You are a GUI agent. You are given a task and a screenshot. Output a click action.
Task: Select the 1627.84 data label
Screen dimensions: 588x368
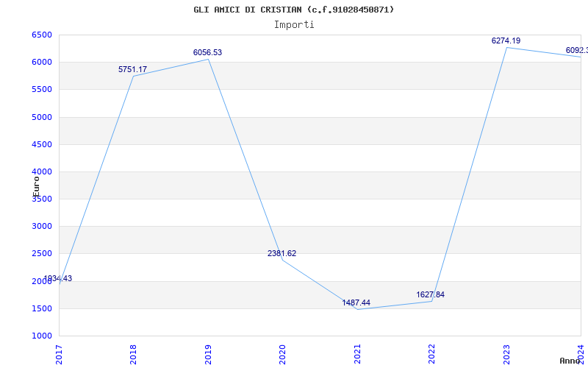point(431,295)
